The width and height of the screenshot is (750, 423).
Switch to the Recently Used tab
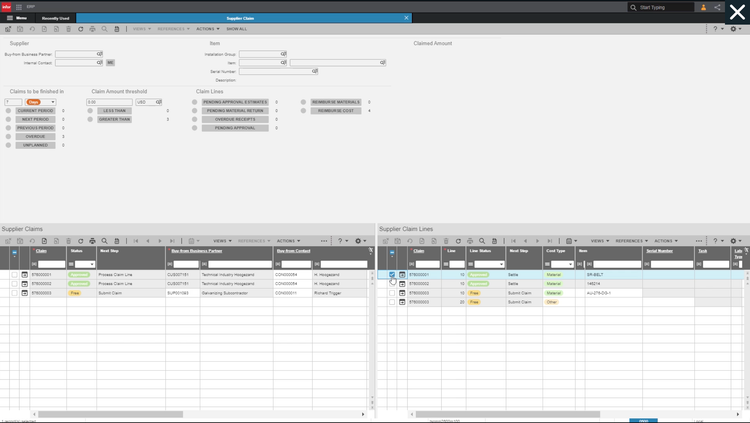pos(55,18)
